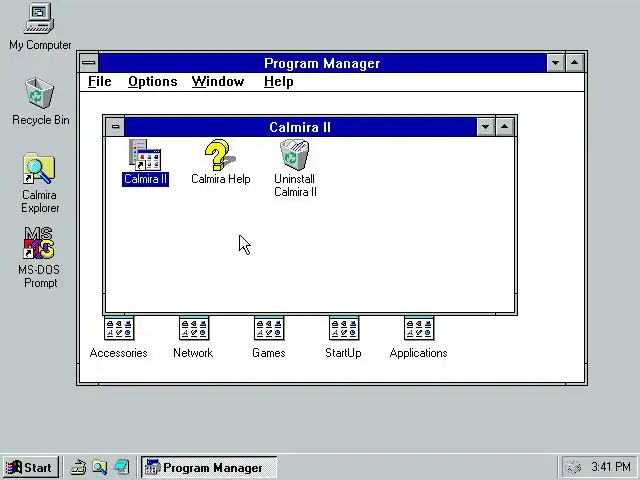Viewport: 640px width, 480px height.
Task: Click the first quick-launch icon beside Start
Action: 78,467
